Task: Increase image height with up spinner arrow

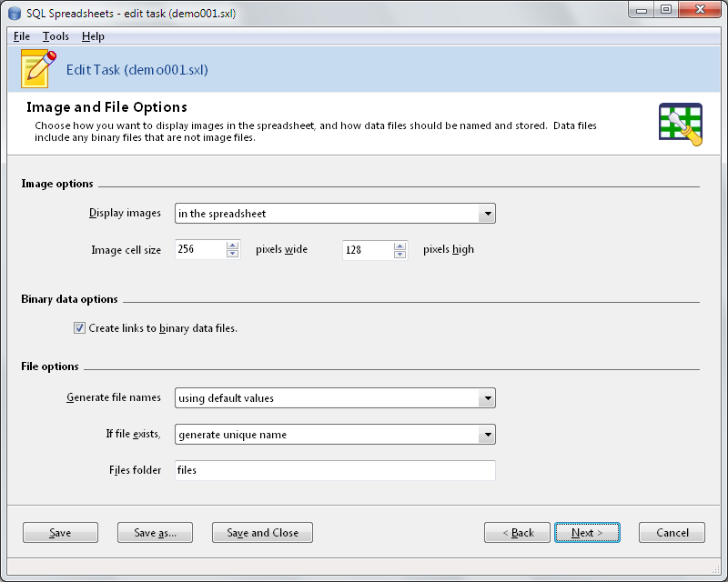Action: 400,245
